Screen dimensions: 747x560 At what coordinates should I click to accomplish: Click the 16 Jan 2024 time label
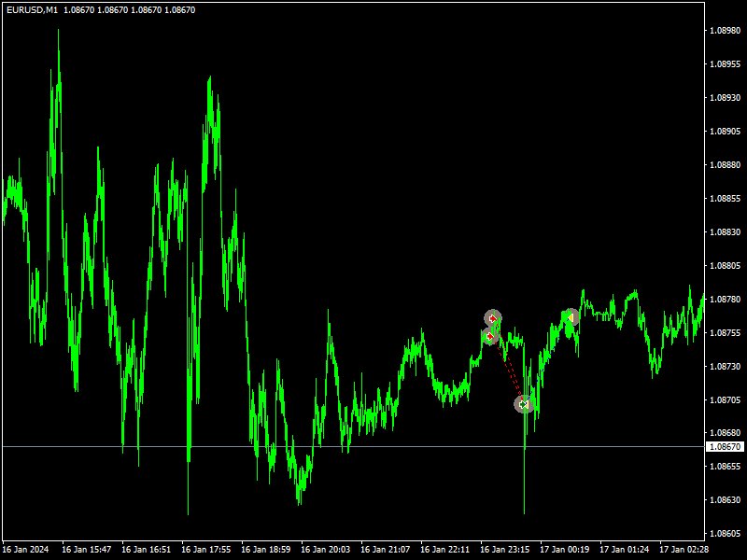pos(27,550)
